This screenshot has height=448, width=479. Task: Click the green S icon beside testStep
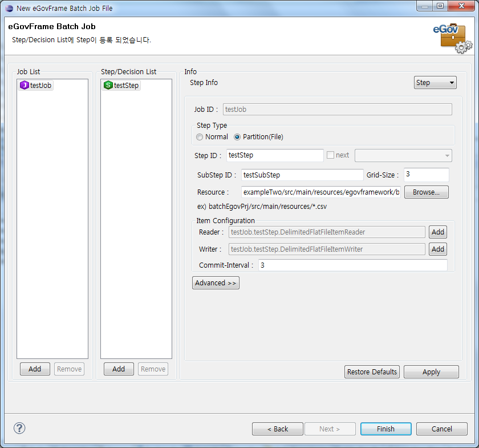[108, 85]
